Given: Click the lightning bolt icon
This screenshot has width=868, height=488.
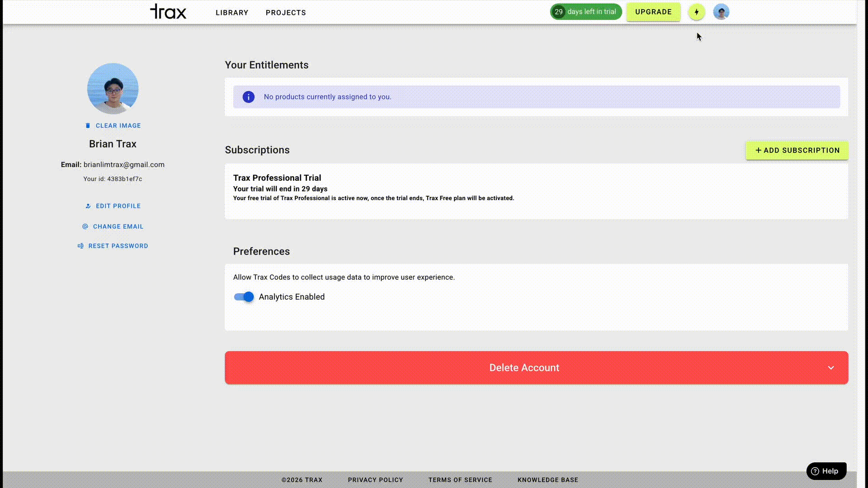Looking at the screenshot, I should pos(696,12).
